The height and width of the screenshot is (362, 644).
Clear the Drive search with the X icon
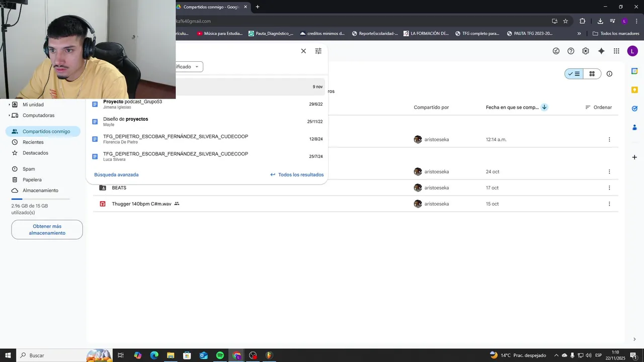[x=303, y=51]
